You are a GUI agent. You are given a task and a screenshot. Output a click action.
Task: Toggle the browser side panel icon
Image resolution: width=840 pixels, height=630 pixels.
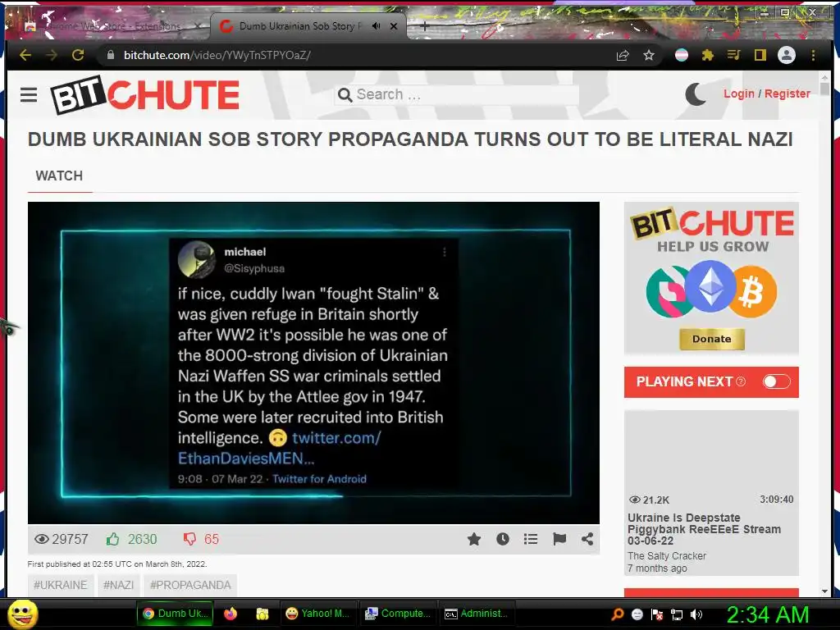point(760,55)
